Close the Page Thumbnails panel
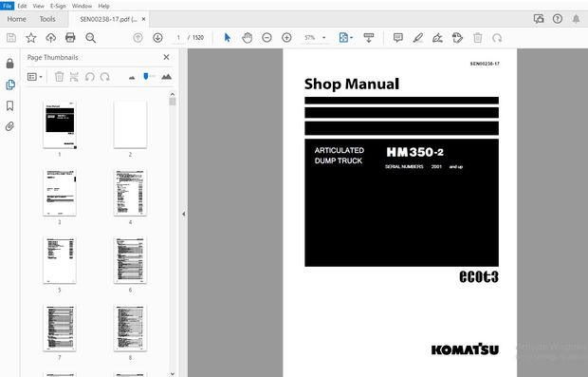 click(x=166, y=57)
